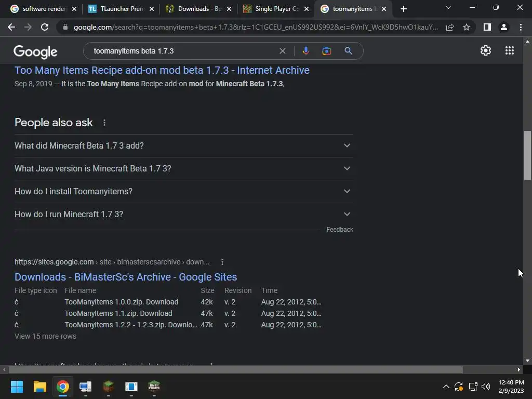Click the vertical scrollbar thumb
This screenshot has height=399, width=532.
click(527, 155)
